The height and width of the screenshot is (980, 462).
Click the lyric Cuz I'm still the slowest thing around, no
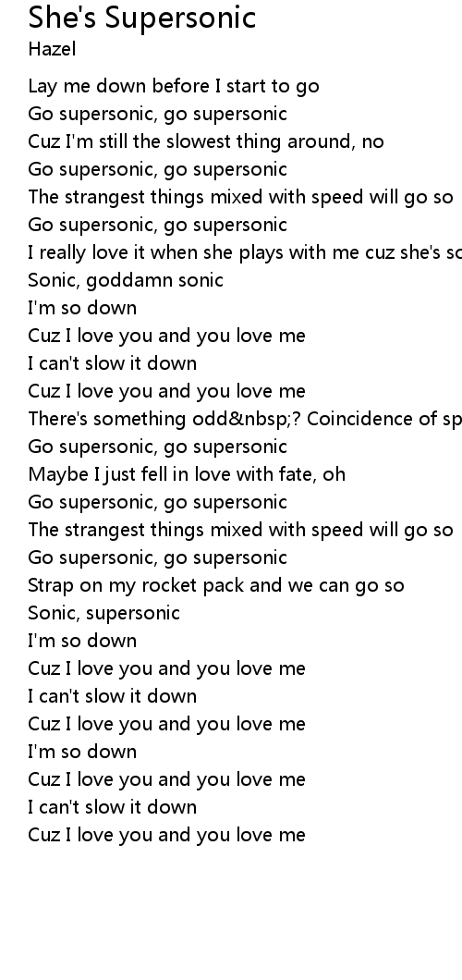[x=206, y=141]
